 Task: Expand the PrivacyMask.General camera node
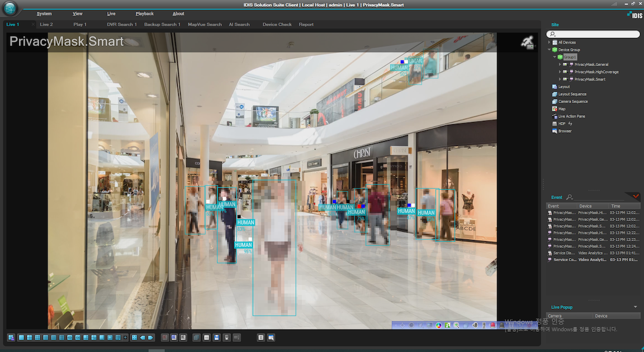coord(560,64)
